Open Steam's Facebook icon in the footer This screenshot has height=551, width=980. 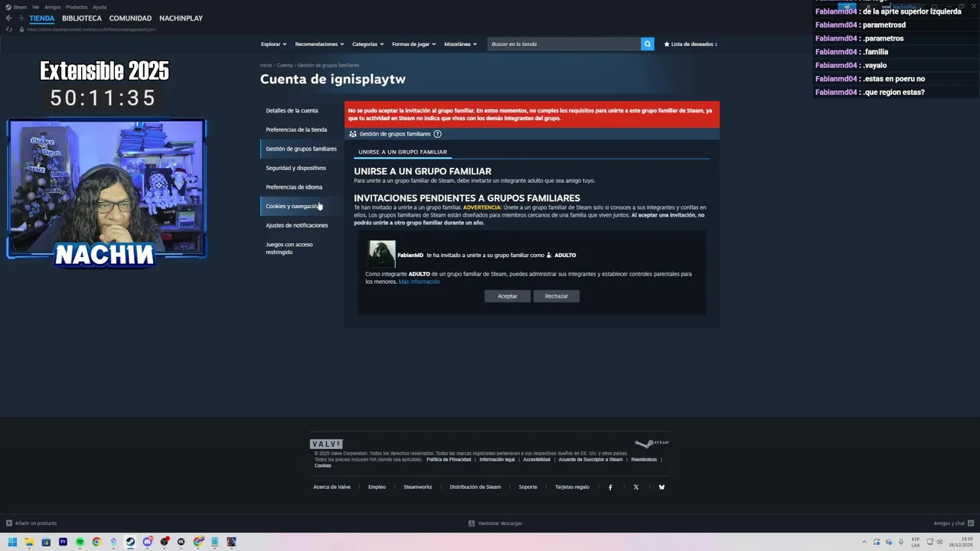(x=610, y=487)
